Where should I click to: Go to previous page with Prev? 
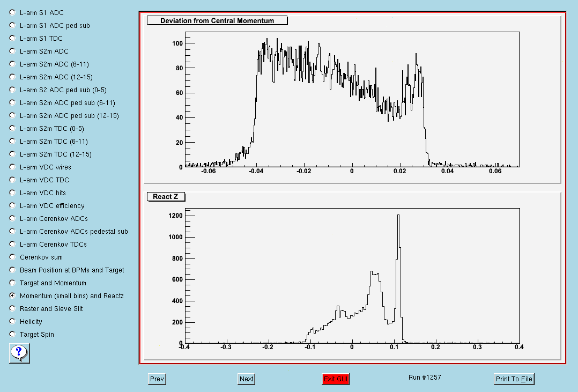click(157, 379)
